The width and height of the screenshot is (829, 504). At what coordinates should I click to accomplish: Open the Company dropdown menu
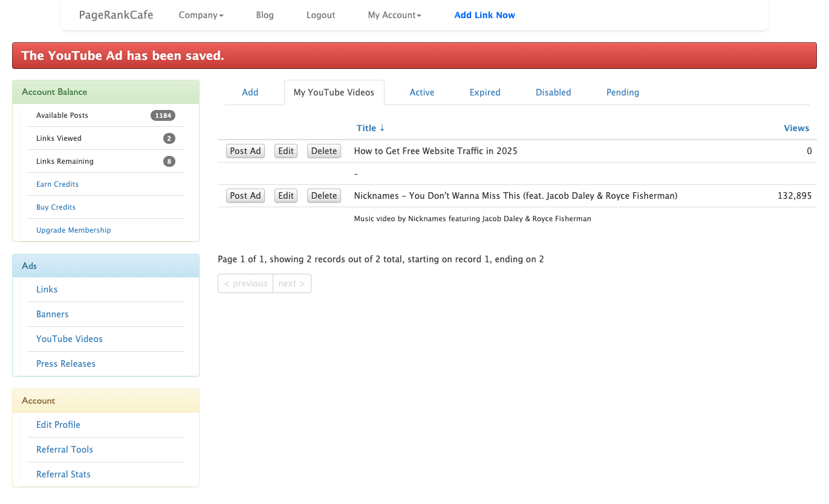201,15
